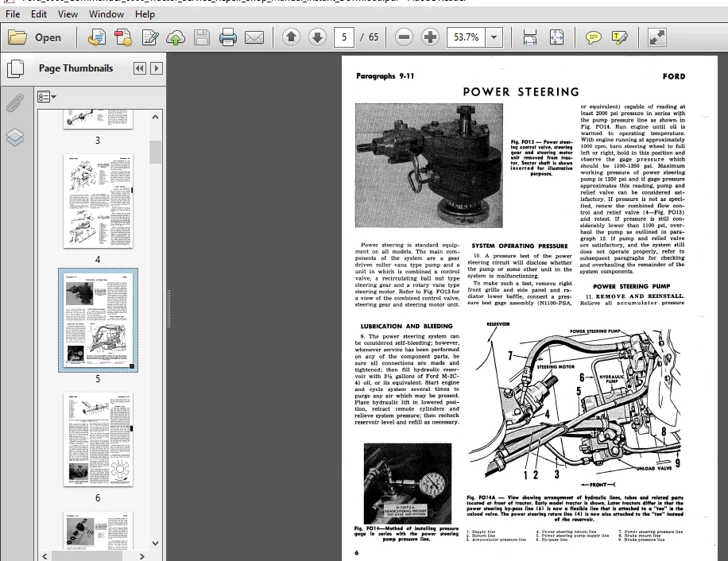Click the fit width scrolling icon
Image resolution: width=728 pixels, height=561 pixels.
pyautogui.click(x=530, y=37)
